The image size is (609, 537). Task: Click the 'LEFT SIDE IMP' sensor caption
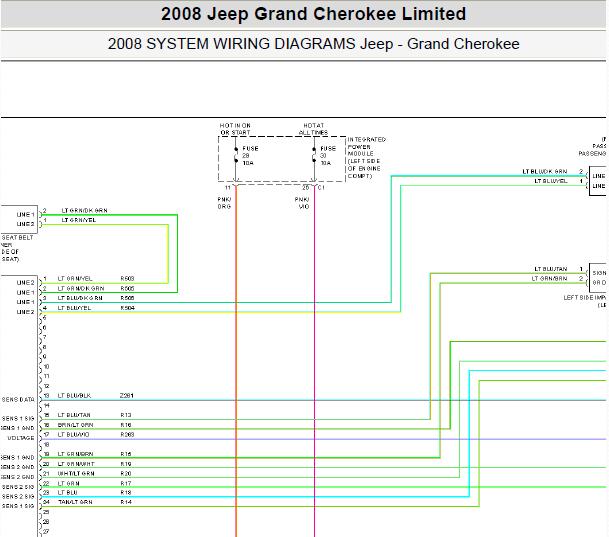click(585, 297)
